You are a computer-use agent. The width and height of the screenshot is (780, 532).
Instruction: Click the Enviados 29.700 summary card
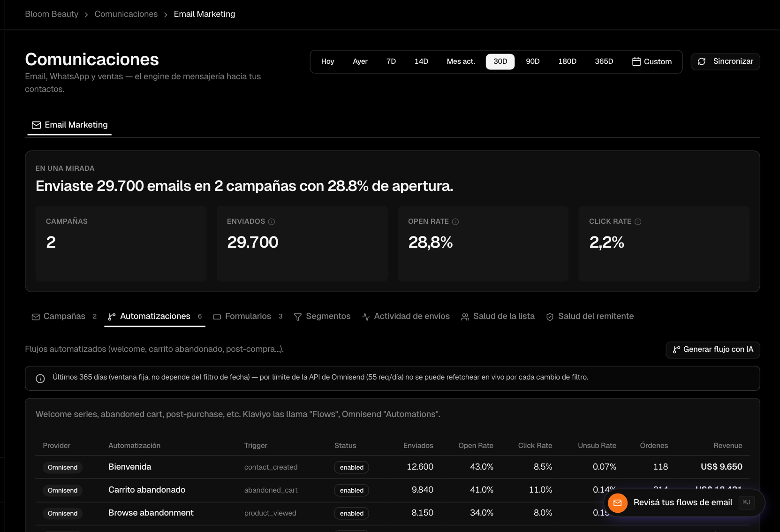tap(302, 243)
